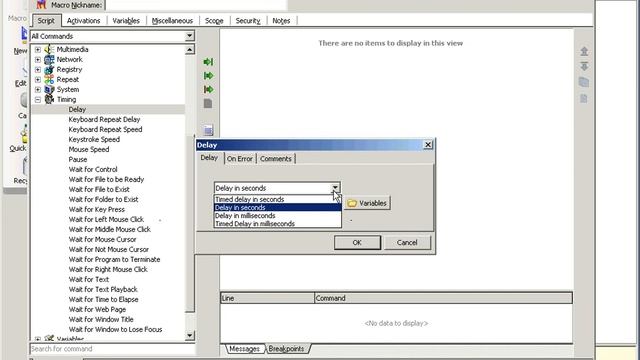Select Mouse Speed command
640x360 pixels.
point(89,149)
